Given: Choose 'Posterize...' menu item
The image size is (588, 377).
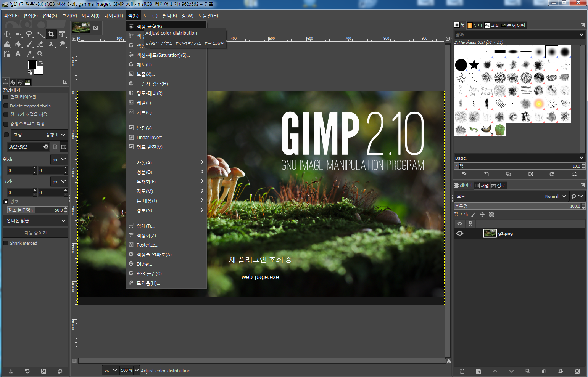Looking at the screenshot, I should pos(166,245).
